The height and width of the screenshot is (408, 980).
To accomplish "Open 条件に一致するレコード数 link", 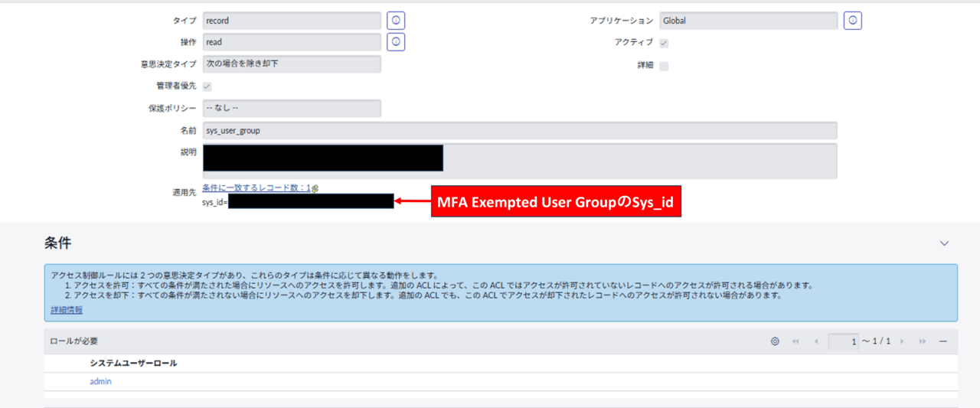I will (x=256, y=188).
